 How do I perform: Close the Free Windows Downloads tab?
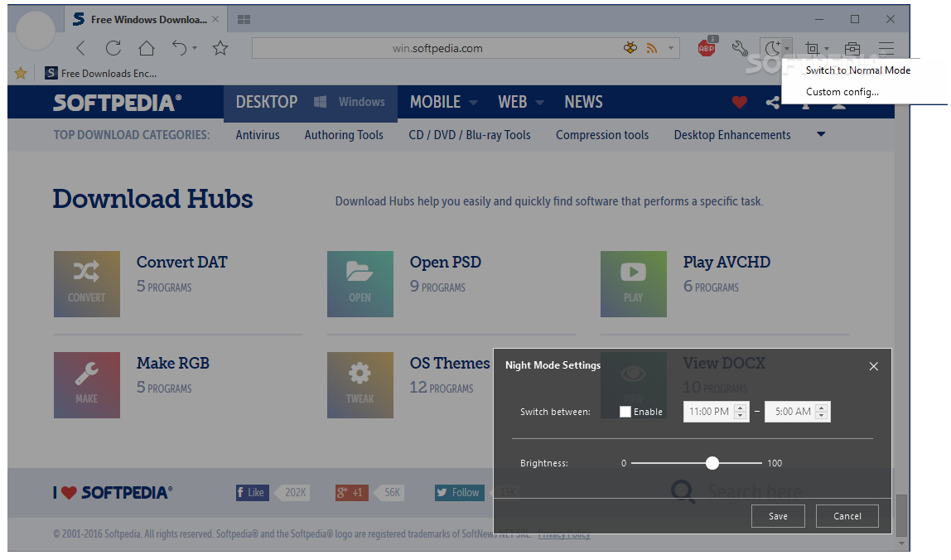pos(215,19)
